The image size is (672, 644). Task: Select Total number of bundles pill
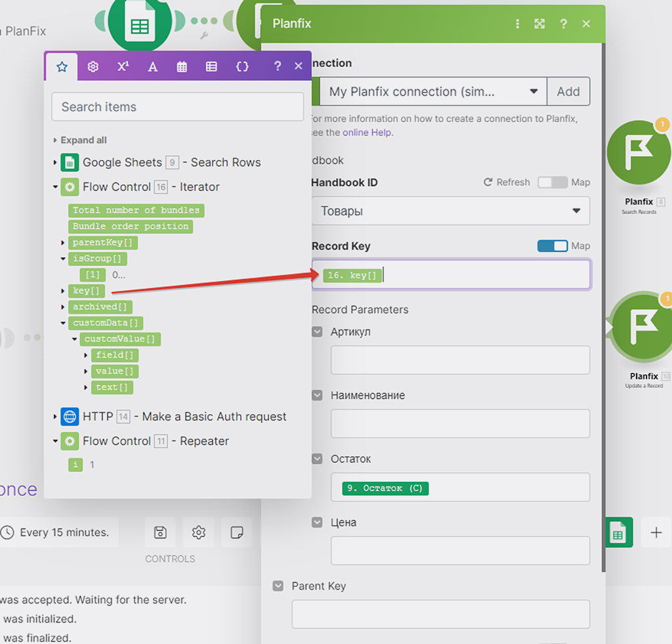(136, 210)
